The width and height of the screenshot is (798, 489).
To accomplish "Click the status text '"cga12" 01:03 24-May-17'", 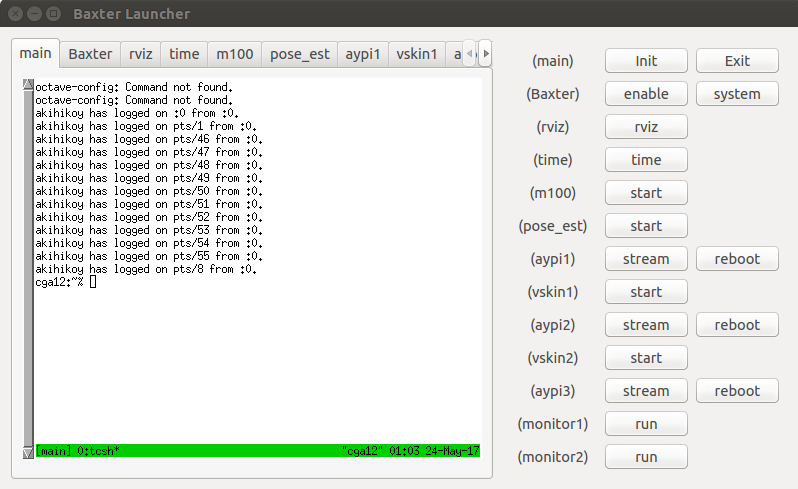I will (411, 451).
